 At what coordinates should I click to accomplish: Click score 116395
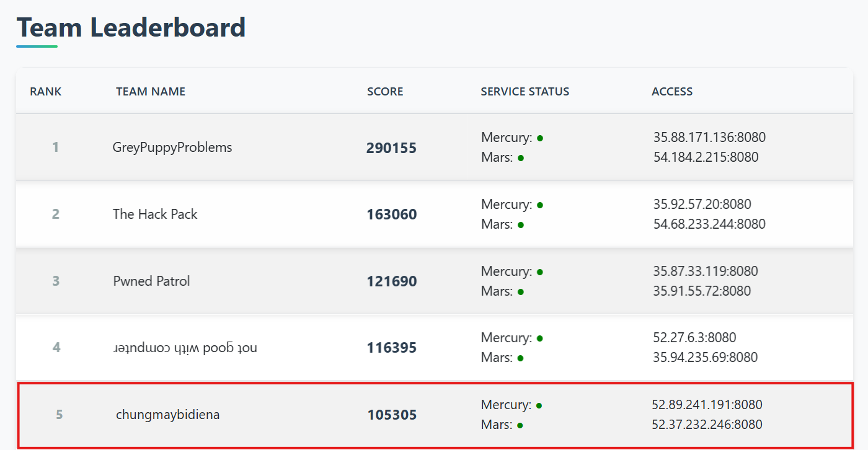(x=391, y=348)
